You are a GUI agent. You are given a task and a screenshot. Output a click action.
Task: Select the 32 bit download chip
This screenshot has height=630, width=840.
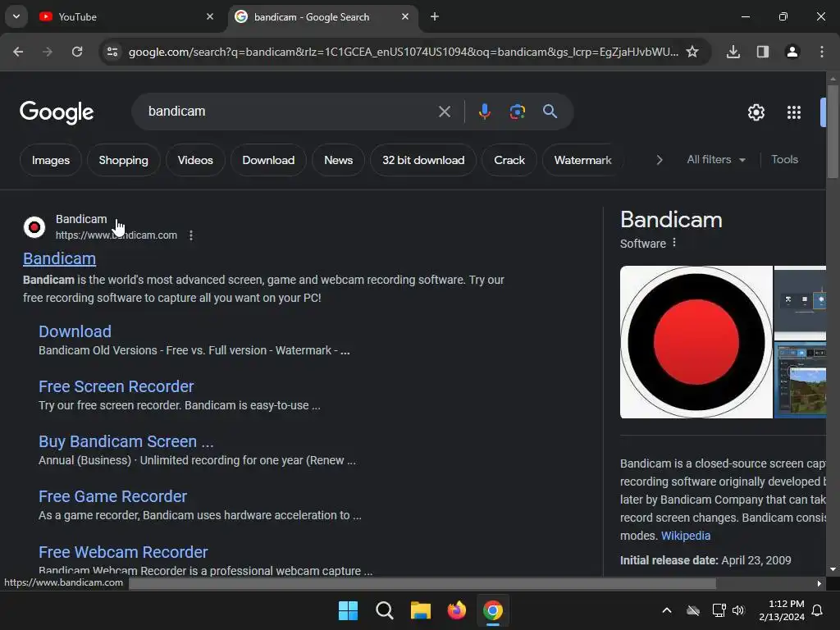click(423, 160)
